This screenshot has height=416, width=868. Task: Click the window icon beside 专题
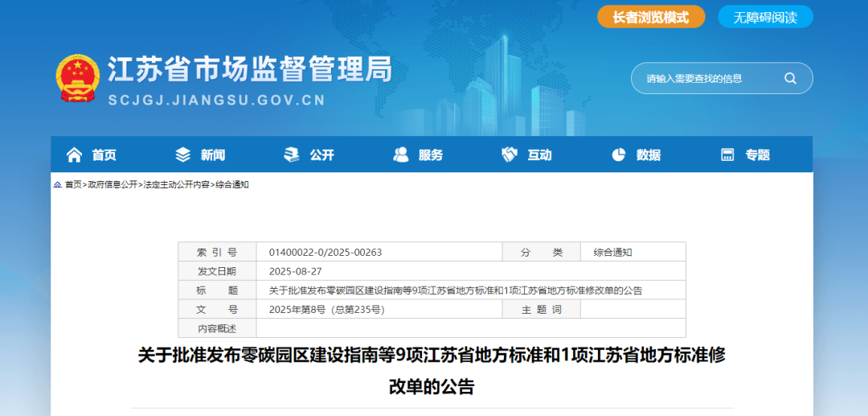(727, 154)
